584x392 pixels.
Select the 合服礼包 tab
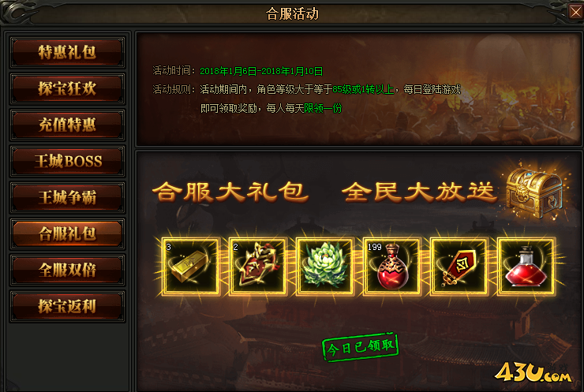[67, 233]
